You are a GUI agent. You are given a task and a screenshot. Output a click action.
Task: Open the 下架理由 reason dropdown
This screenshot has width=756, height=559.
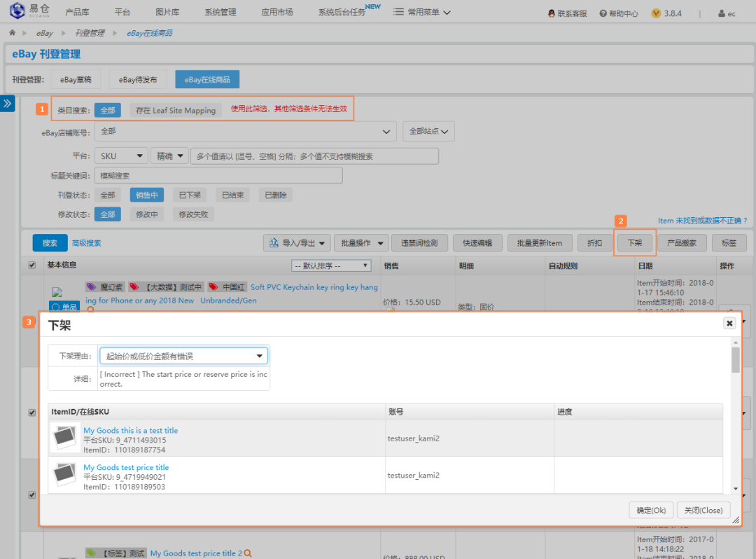pyautogui.click(x=183, y=356)
